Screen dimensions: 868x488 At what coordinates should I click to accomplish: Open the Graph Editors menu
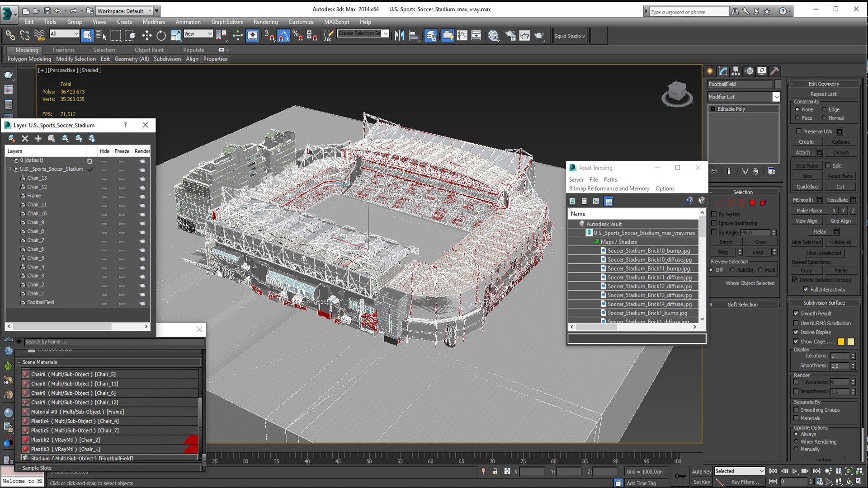point(227,22)
